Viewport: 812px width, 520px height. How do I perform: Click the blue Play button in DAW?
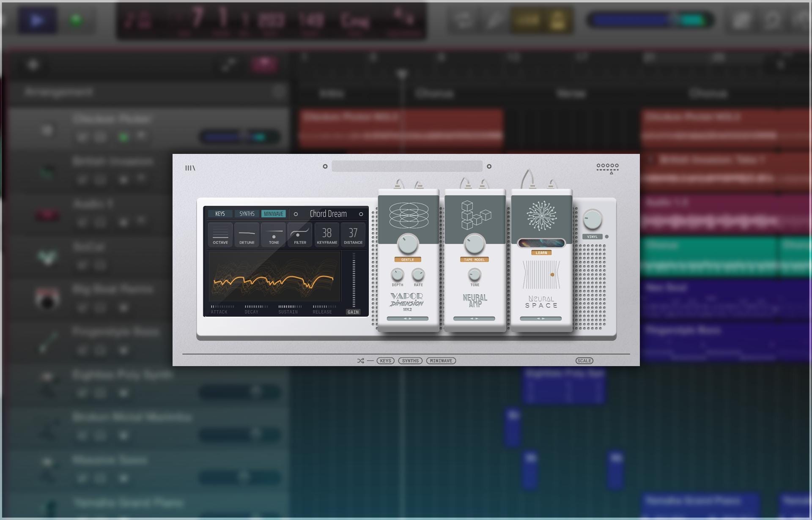pyautogui.click(x=37, y=20)
